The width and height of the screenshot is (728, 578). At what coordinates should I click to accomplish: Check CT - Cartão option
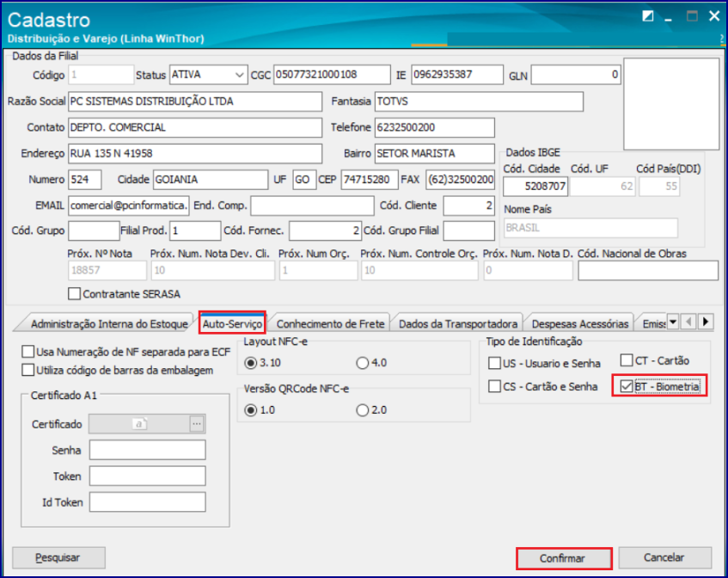coord(627,360)
